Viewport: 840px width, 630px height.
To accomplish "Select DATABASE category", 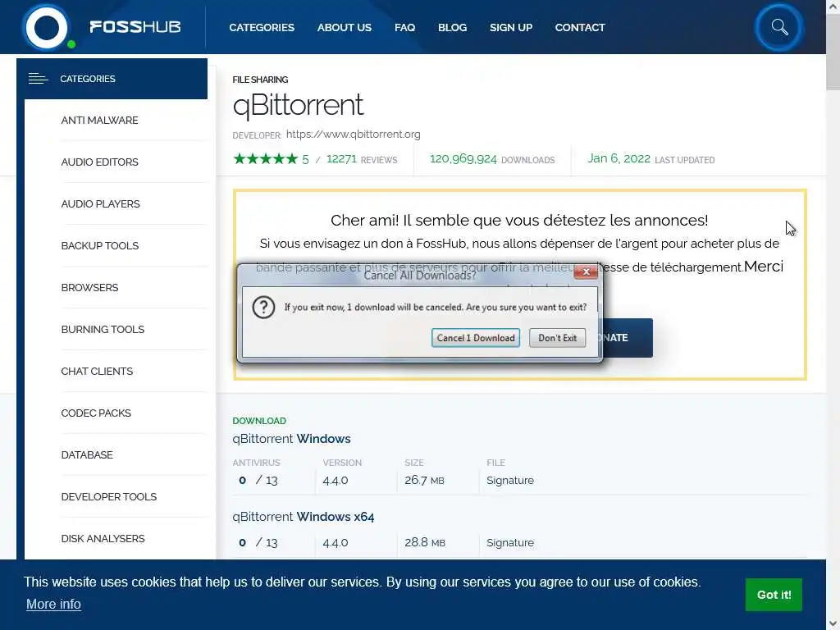I will pyautogui.click(x=87, y=454).
